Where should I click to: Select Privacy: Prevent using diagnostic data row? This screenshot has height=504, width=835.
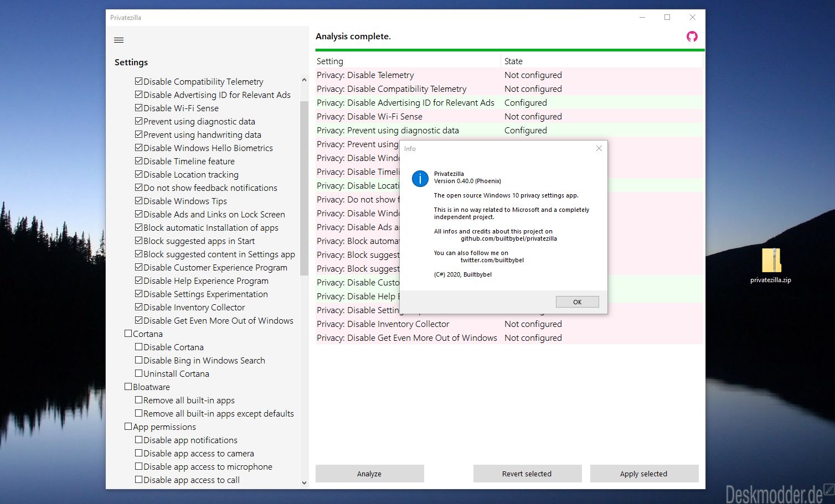click(x=509, y=130)
